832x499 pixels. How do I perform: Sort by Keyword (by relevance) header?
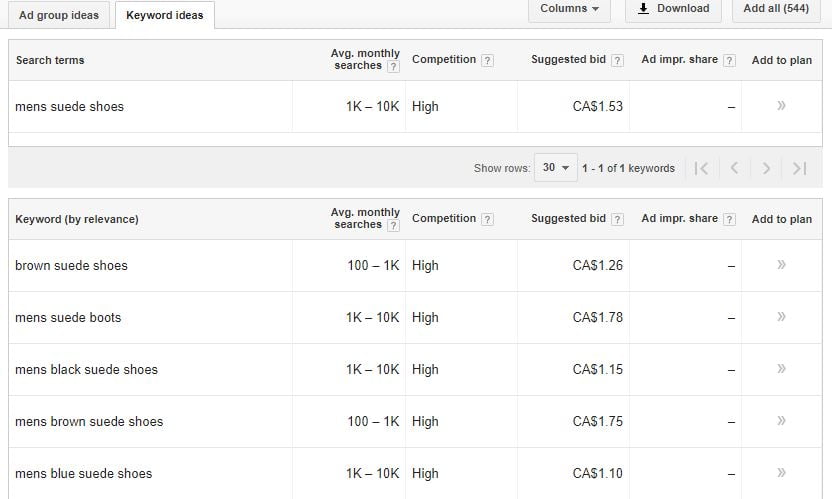coord(77,219)
